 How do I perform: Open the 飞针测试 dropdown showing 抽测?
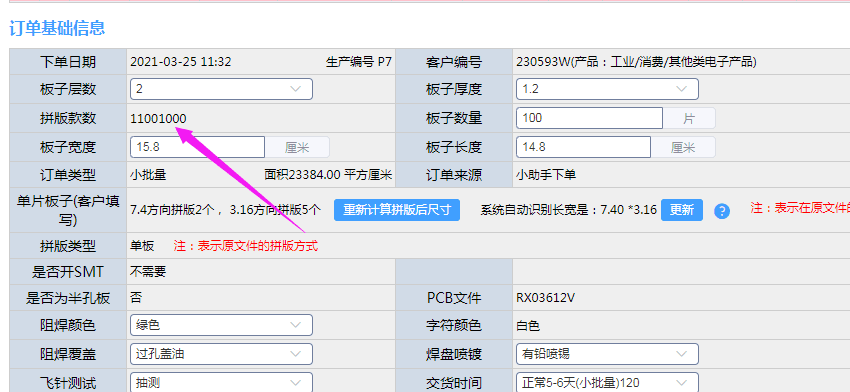[221, 382]
